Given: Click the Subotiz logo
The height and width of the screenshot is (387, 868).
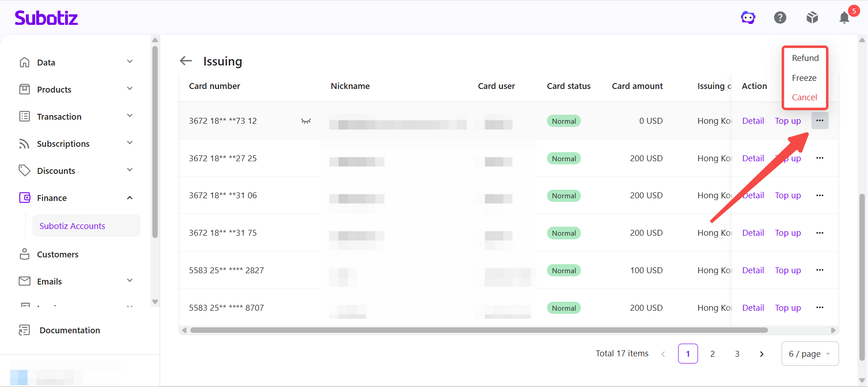Looking at the screenshot, I should [x=46, y=18].
